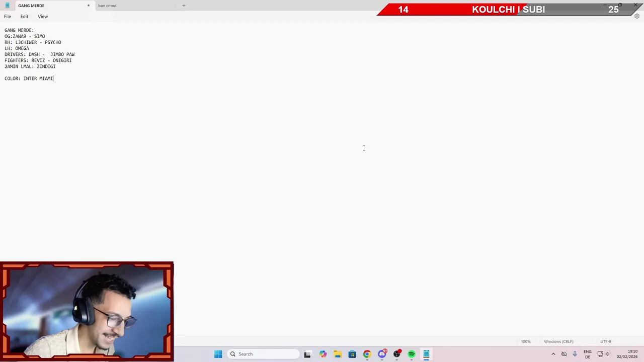Image resolution: width=644 pixels, height=362 pixels.
Task: Open Microsoft Store from the taskbar
Action: point(352,354)
